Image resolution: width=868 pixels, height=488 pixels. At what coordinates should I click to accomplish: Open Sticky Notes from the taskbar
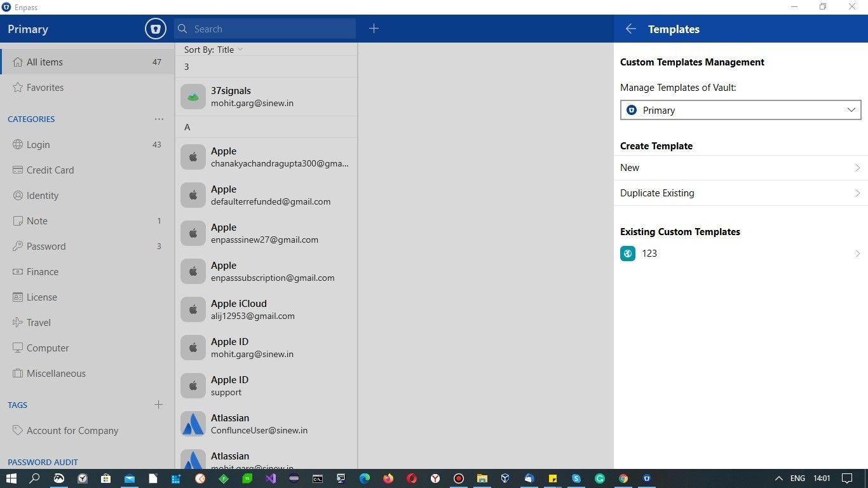coord(553,478)
